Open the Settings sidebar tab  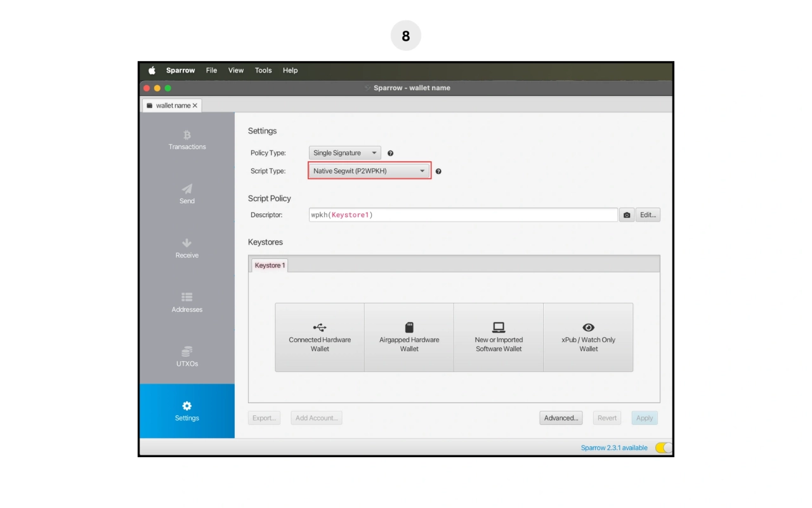[x=187, y=411]
